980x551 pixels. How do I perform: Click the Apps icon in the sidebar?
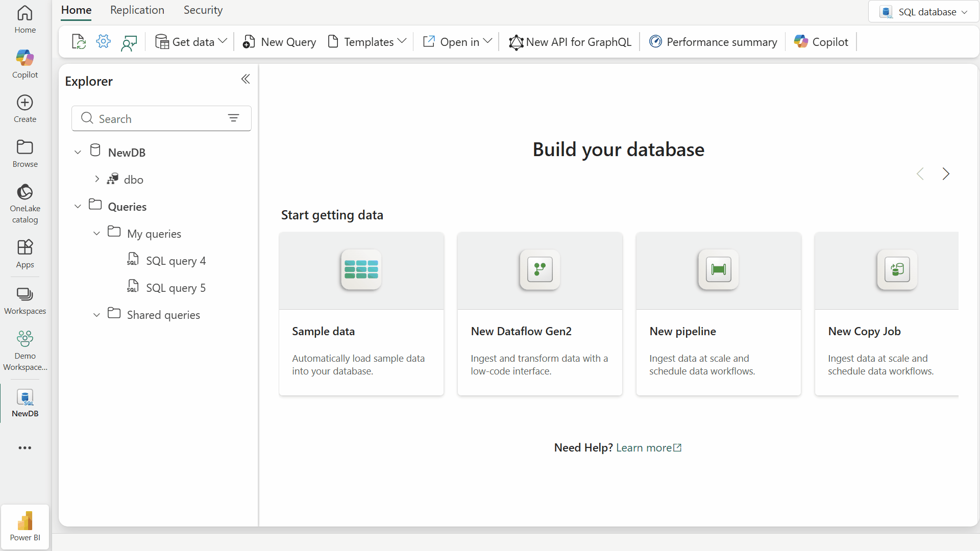pos(24,253)
